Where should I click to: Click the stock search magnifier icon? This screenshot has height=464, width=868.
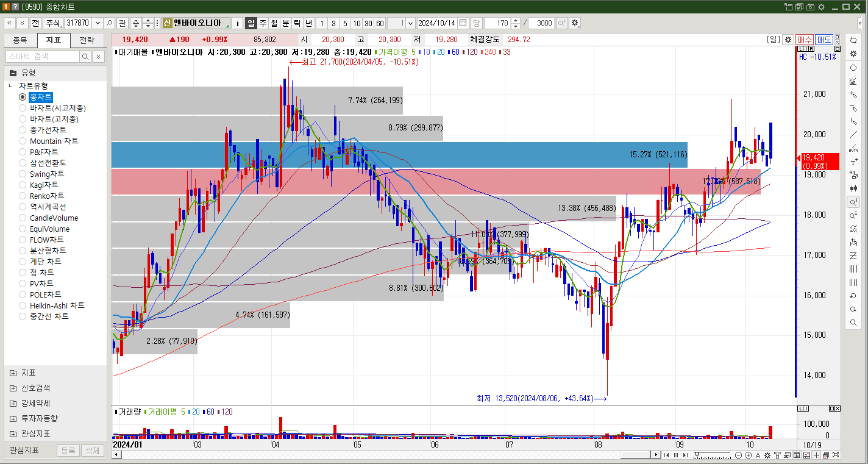point(109,23)
